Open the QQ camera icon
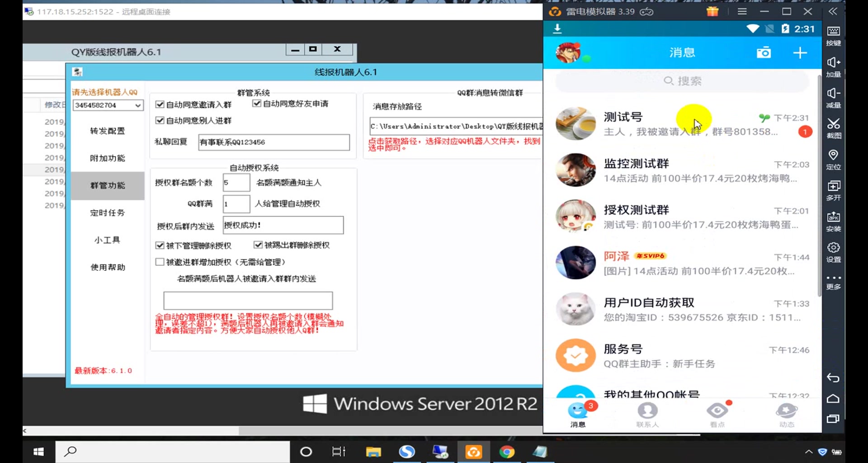The height and width of the screenshot is (463, 868). click(x=764, y=52)
